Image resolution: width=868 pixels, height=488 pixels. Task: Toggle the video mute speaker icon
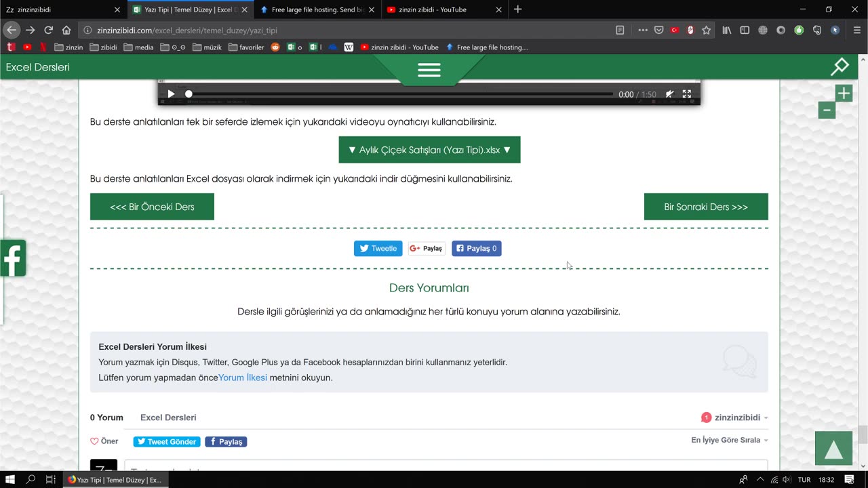669,94
